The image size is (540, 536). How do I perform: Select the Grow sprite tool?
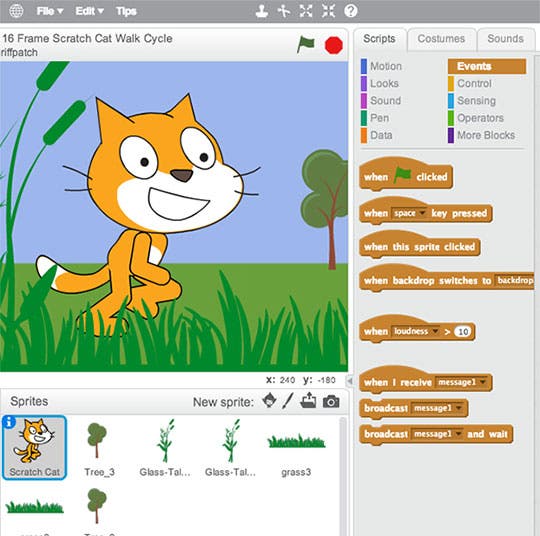point(306,11)
